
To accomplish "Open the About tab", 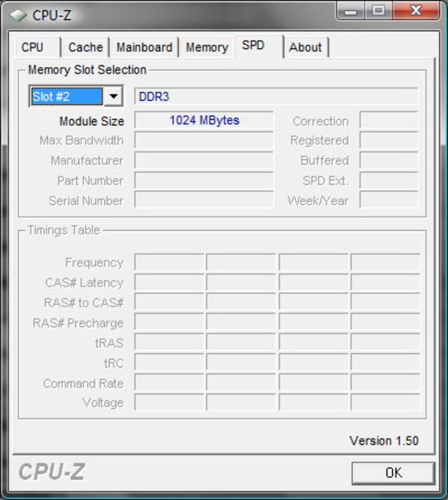I will pyautogui.click(x=306, y=47).
